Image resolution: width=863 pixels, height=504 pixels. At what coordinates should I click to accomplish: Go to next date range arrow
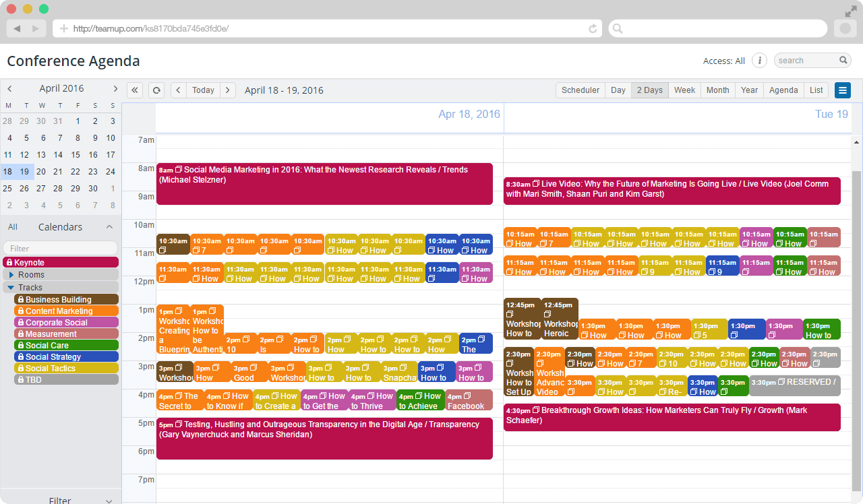coord(228,90)
